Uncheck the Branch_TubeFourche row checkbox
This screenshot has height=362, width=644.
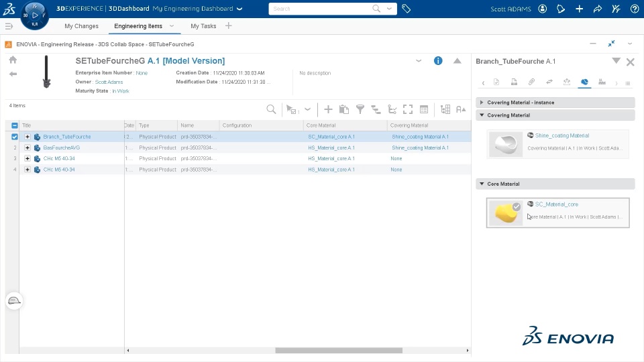15,137
